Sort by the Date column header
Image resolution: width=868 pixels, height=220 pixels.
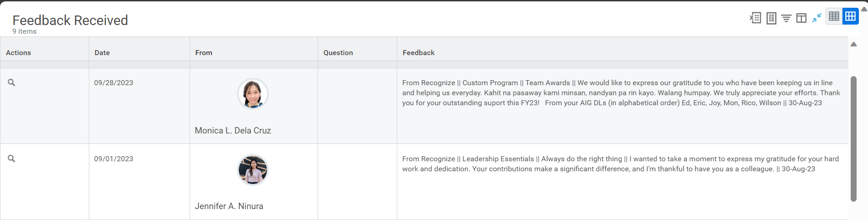102,52
